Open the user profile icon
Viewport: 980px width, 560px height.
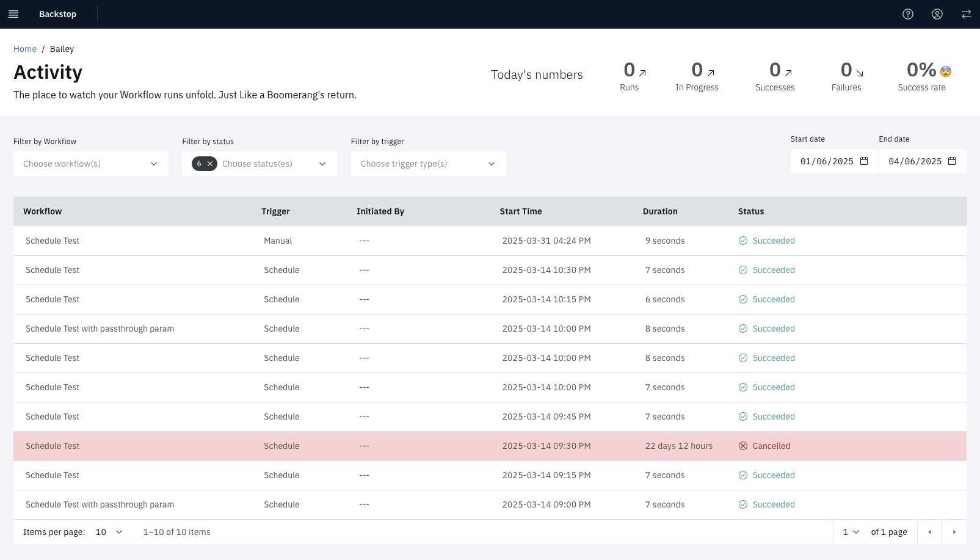(x=937, y=14)
